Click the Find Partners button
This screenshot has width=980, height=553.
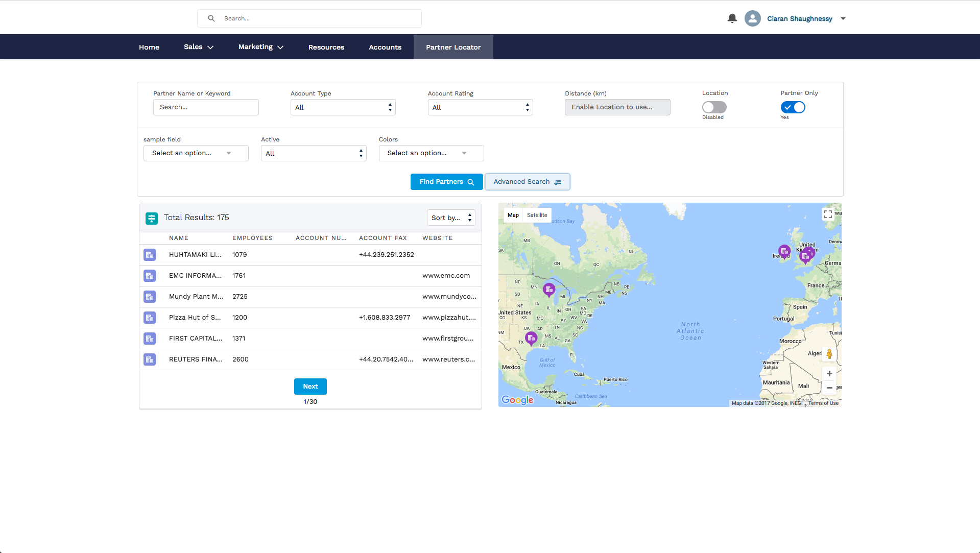[x=446, y=182]
